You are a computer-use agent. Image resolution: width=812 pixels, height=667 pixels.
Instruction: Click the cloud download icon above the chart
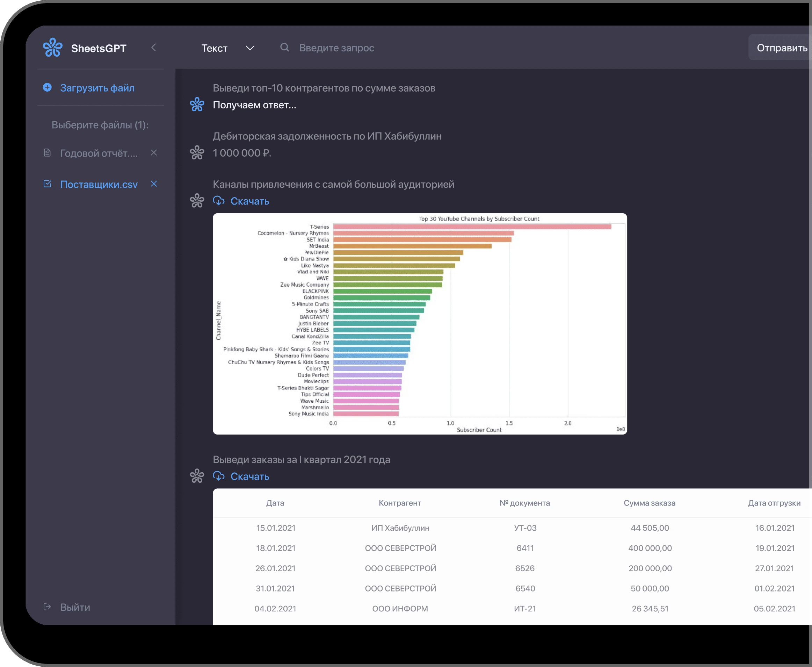coord(219,201)
